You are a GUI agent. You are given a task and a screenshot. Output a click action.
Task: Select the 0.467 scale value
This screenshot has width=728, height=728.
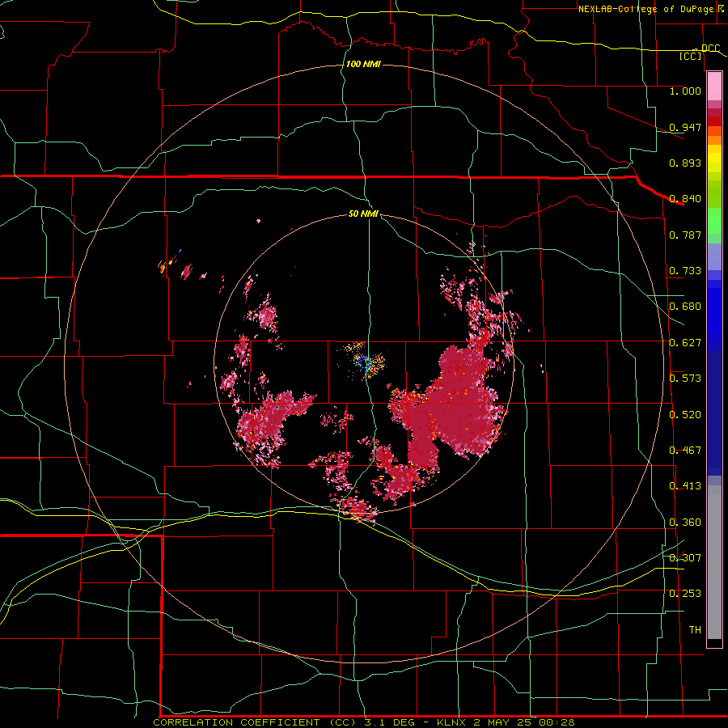[685, 451]
